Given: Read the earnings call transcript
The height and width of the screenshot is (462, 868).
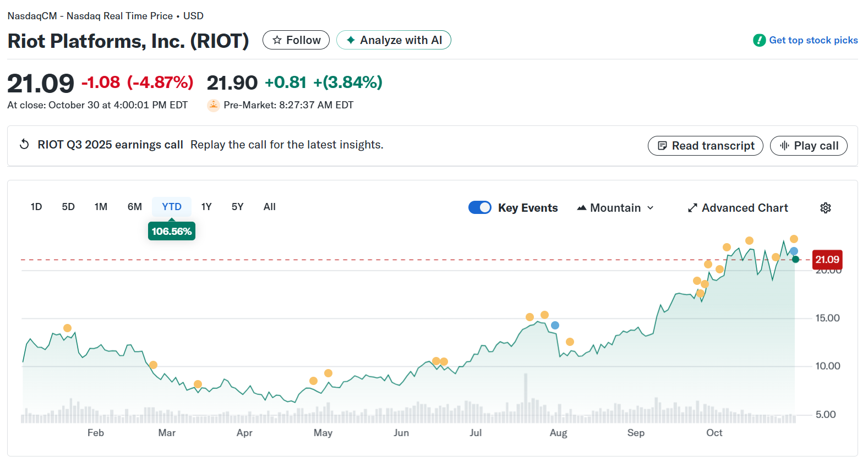Looking at the screenshot, I should [706, 146].
